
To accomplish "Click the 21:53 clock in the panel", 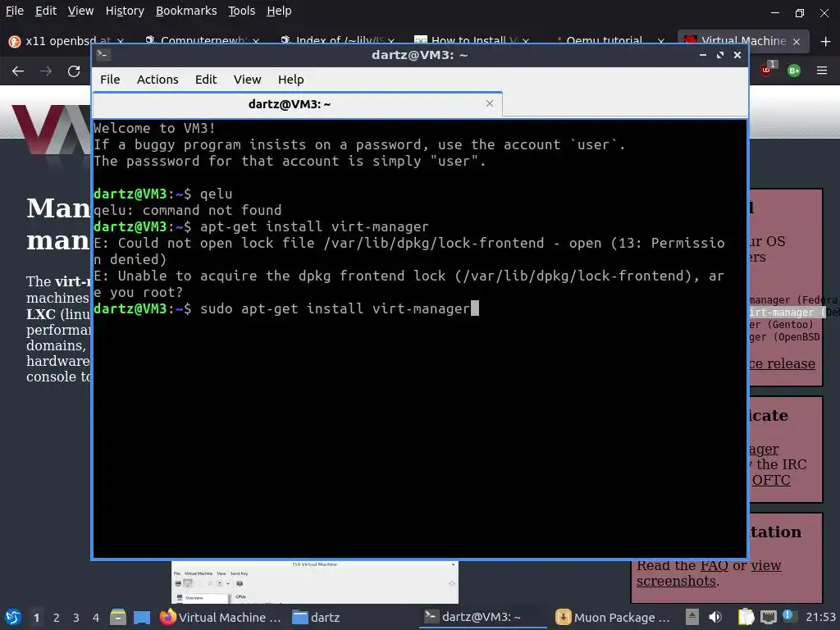I will click(x=820, y=617).
